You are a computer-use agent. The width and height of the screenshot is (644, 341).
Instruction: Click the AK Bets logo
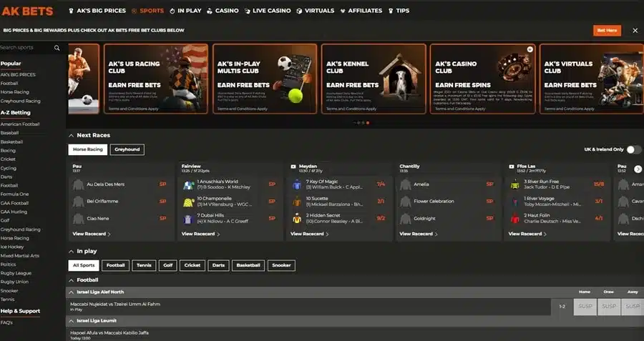(x=27, y=11)
